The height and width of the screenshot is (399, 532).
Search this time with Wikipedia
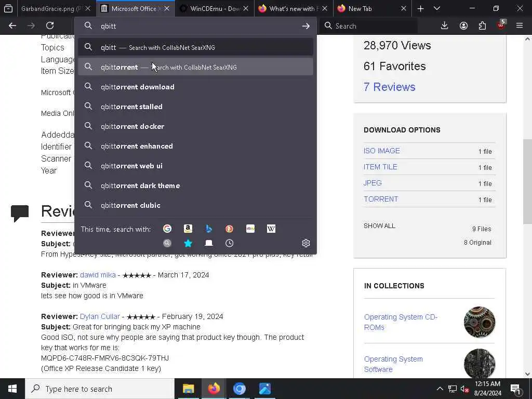click(271, 229)
